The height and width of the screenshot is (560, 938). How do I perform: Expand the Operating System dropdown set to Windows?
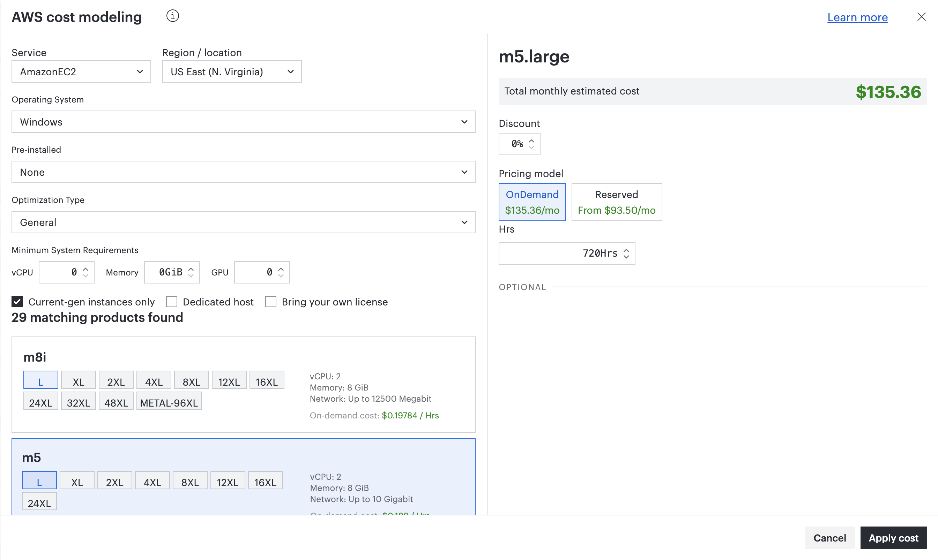click(244, 122)
